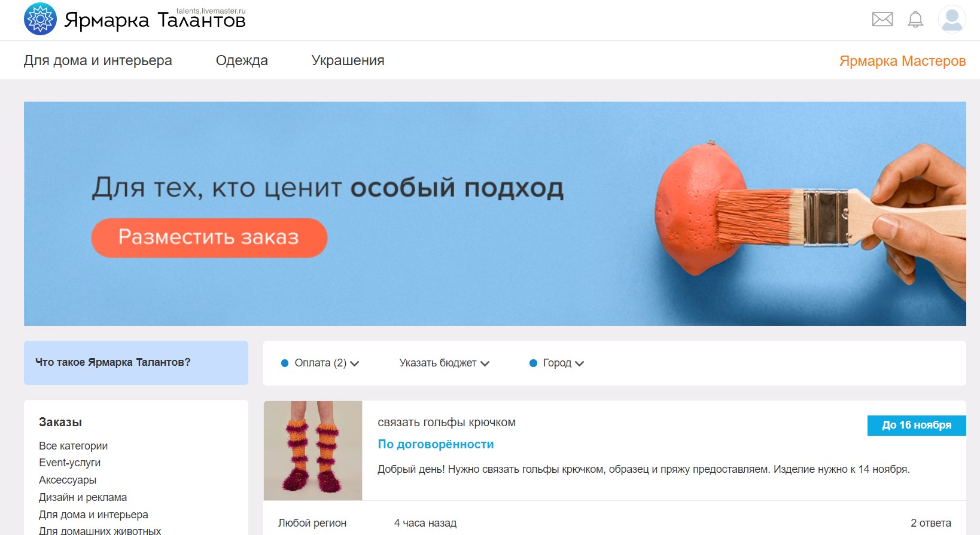Viewport: 980px width, 535px height.
Task: Select Дизайн и реклама category
Action: (x=83, y=497)
